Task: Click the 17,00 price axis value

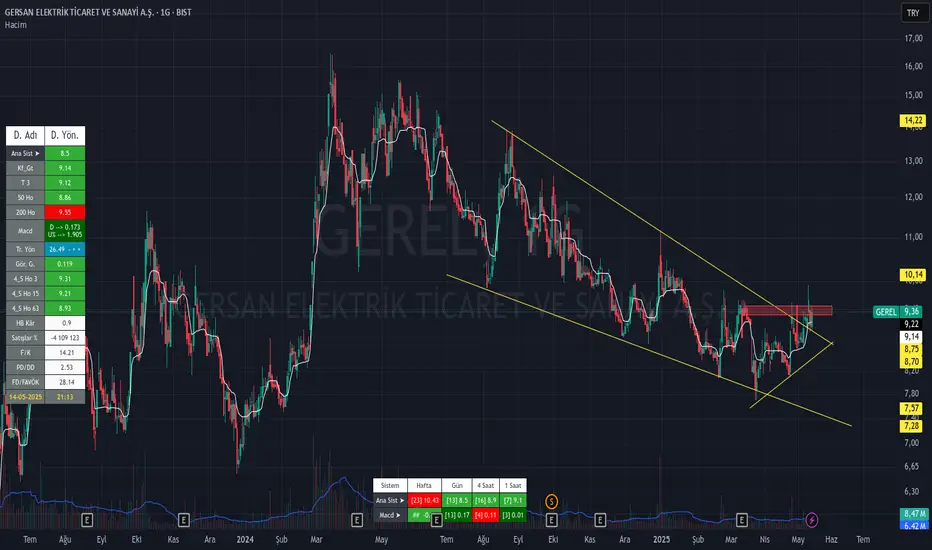Action: (913, 38)
